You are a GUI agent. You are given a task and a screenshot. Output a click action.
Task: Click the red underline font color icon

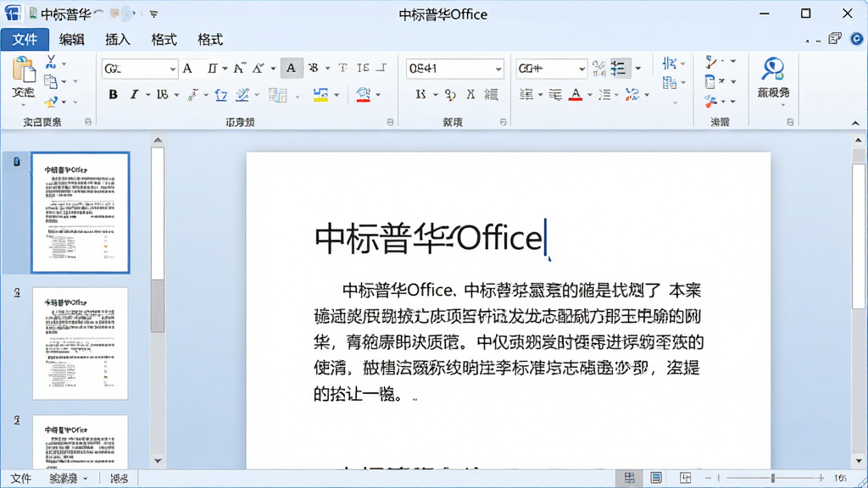coord(363,95)
